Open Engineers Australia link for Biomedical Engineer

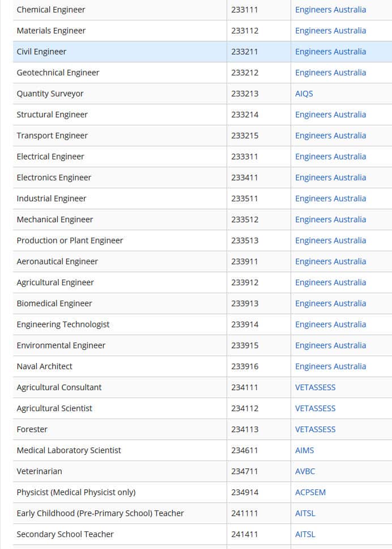tap(330, 303)
